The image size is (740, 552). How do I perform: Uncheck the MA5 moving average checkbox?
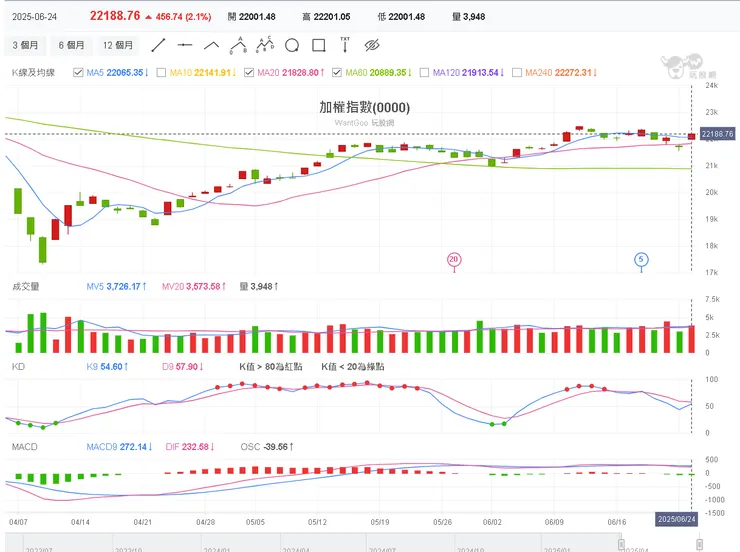[x=78, y=73]
